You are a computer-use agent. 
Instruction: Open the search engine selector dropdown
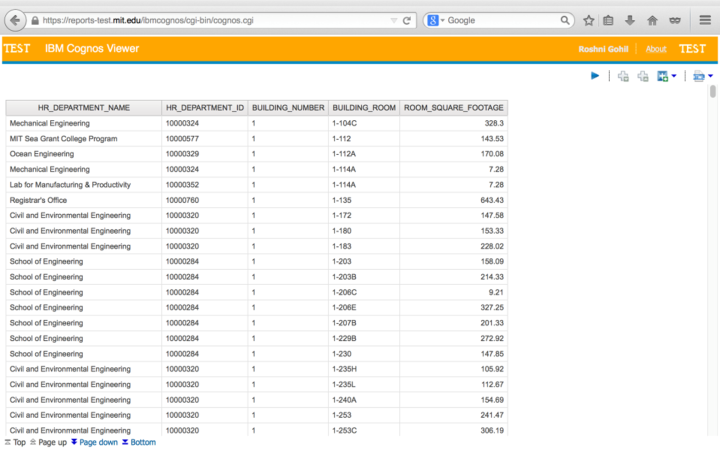(436, 20)
